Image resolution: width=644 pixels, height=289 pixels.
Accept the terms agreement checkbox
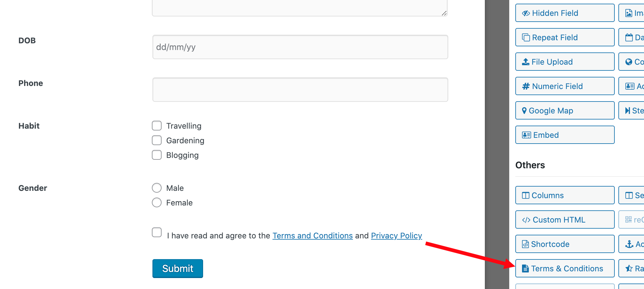[157, 232]
